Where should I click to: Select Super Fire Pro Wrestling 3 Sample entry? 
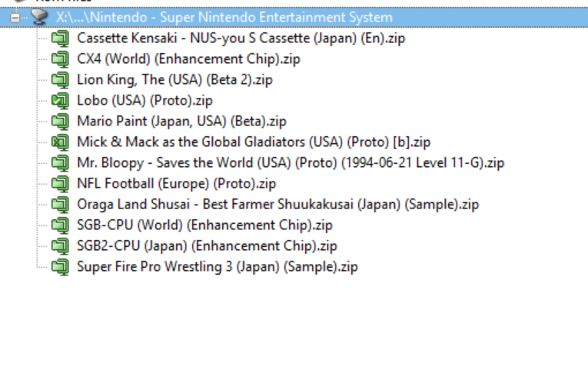(217, 266)
